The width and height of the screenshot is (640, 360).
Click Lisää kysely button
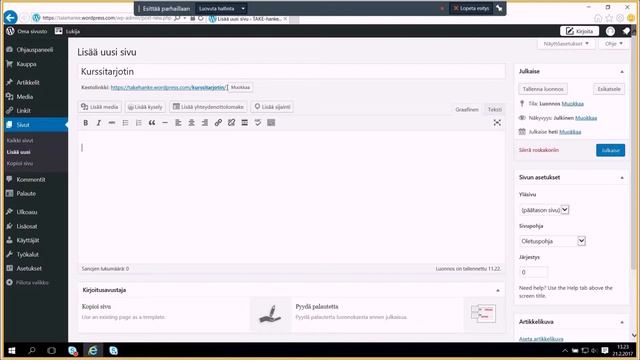click(145, 107)
